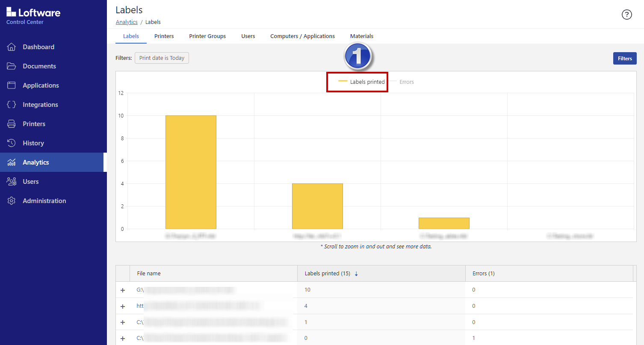Click the tallest yellow bar in the chart
The height and width of the screenshot is (345, 644).
(x=191, y=171)
